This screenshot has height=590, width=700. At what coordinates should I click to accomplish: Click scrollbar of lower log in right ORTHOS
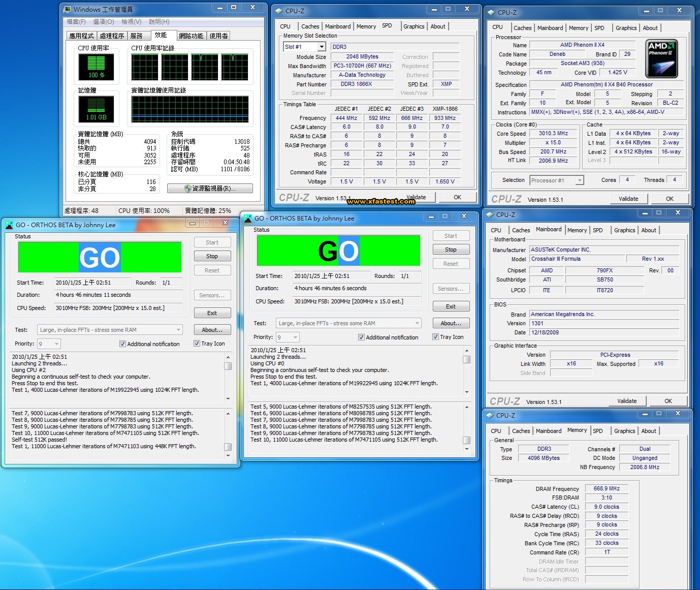click(x=466, y=427)
